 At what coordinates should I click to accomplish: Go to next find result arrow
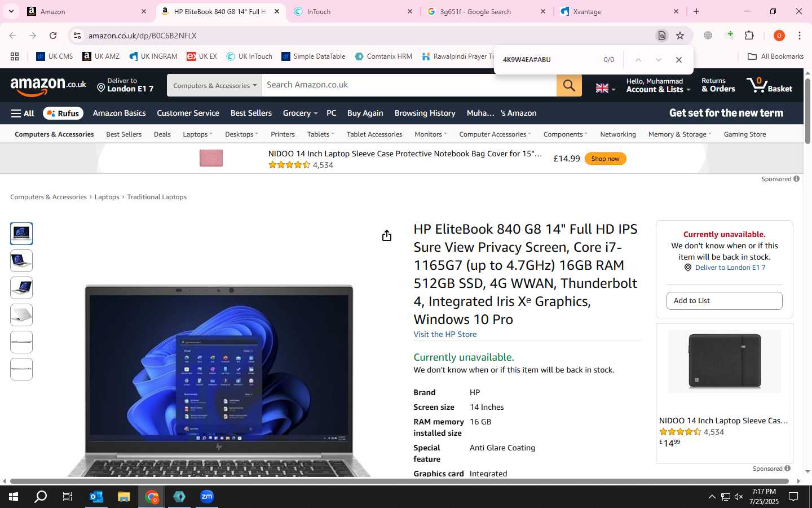(x=658, y=60)
